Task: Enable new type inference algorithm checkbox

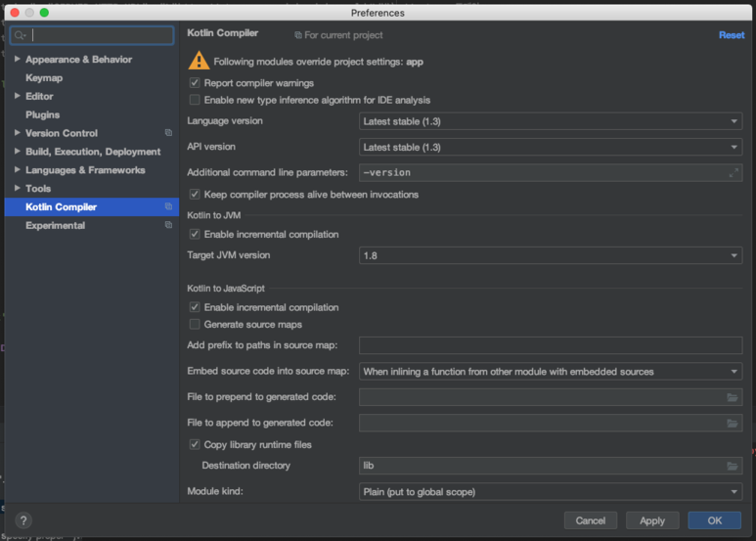Action: point(195,100)
